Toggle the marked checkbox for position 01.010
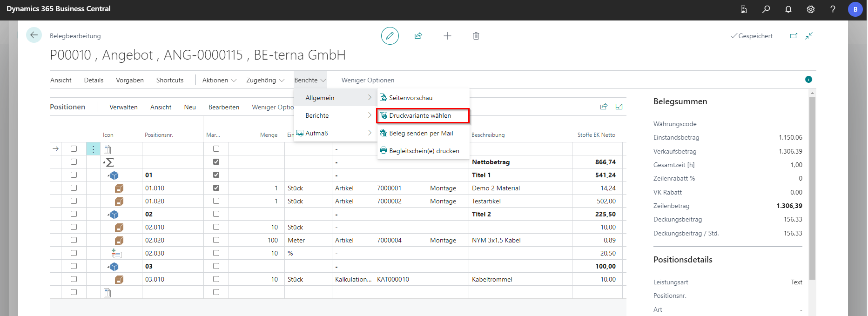Viewport: 868px width, 316px height. (x=216, y=188)
